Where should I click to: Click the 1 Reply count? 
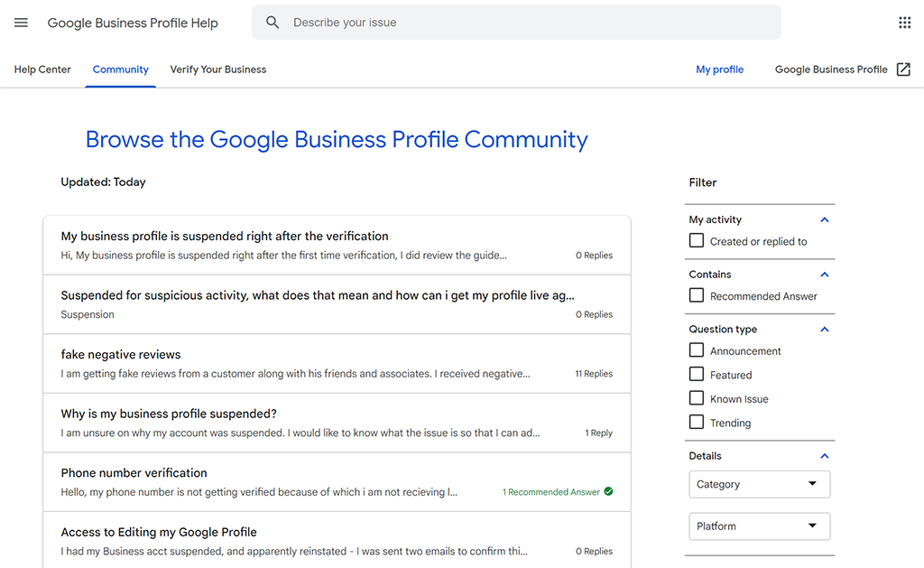(x=598, y=433)
